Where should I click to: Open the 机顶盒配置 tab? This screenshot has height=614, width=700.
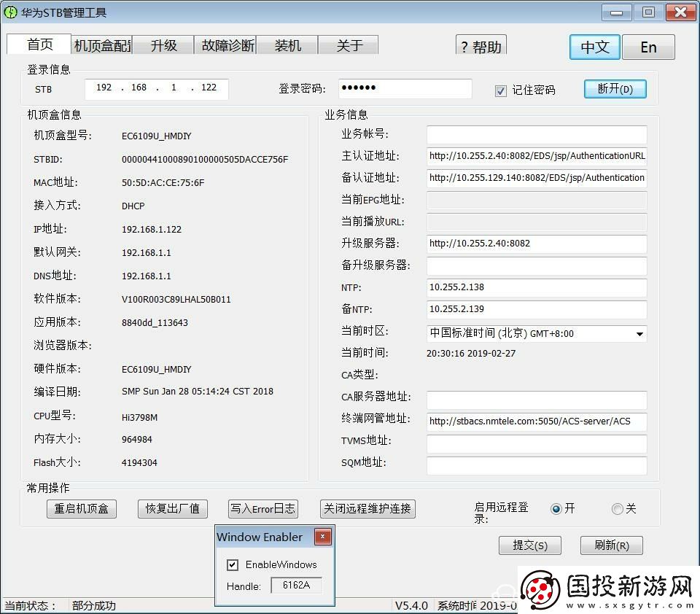102,45
